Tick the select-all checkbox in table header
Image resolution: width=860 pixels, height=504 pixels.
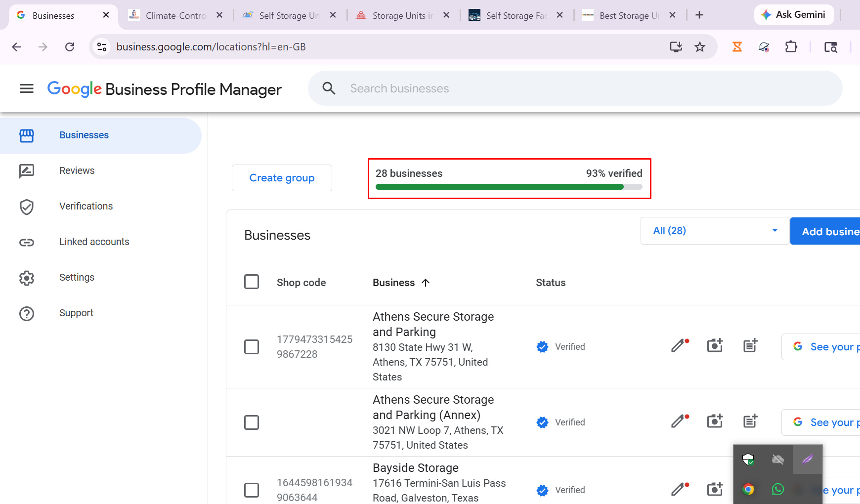[x=252, y=282]
